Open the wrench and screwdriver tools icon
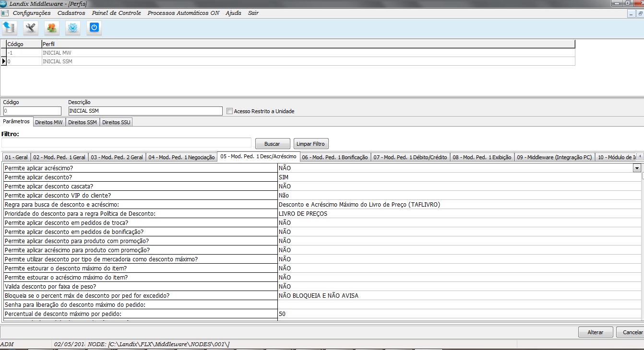 (31, 28)
